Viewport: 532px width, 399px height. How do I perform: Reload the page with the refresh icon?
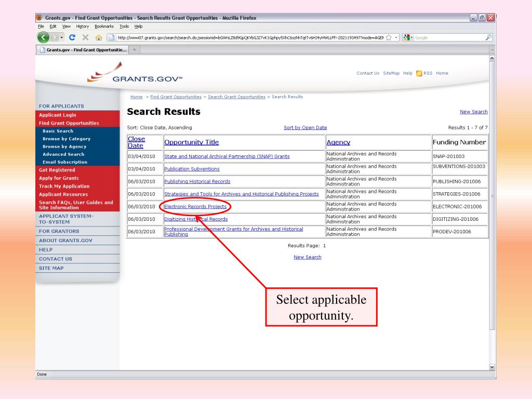point(72,37)
